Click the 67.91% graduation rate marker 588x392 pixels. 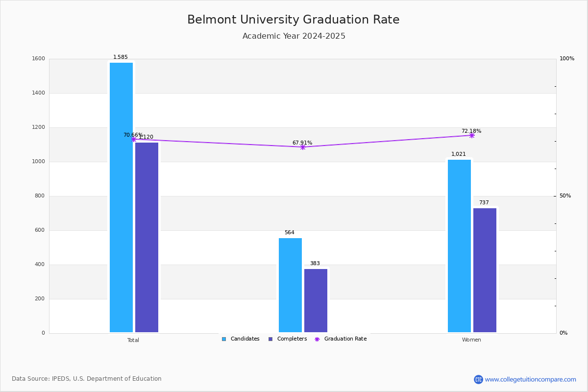coord(302,147)
